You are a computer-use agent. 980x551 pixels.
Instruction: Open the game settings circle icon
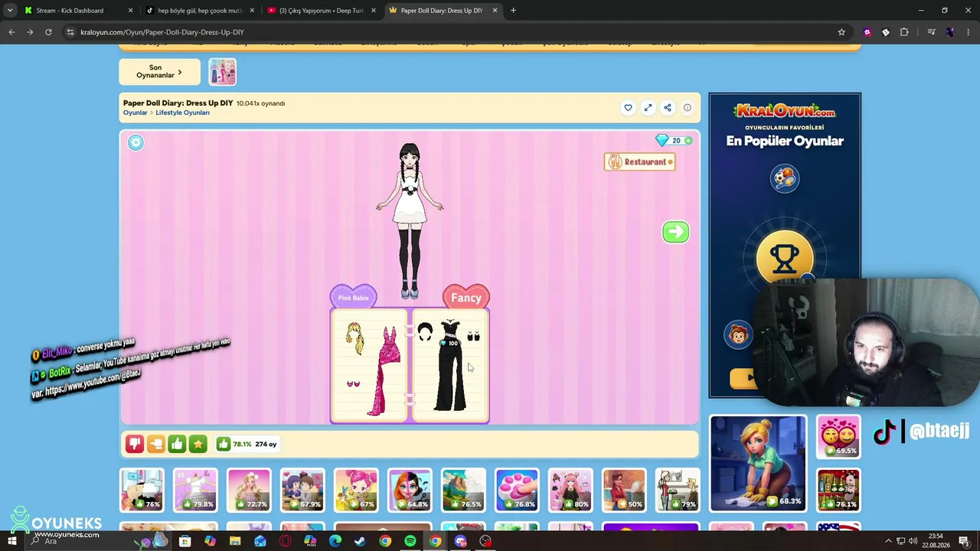pyautogui.click(x=136, y=142)
